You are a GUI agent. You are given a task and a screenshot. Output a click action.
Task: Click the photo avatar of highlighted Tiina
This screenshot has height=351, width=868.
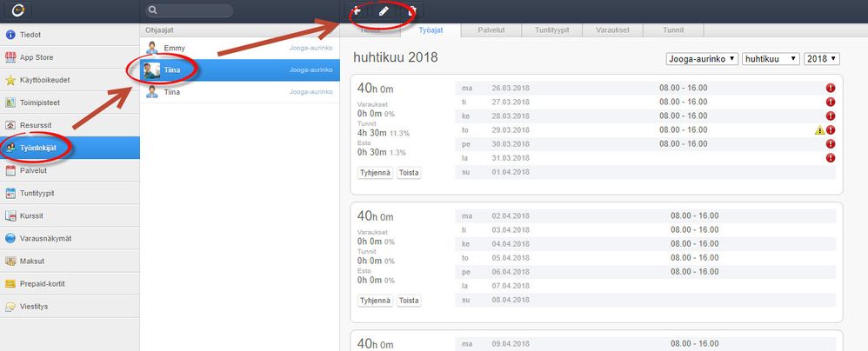click(151, 70)
